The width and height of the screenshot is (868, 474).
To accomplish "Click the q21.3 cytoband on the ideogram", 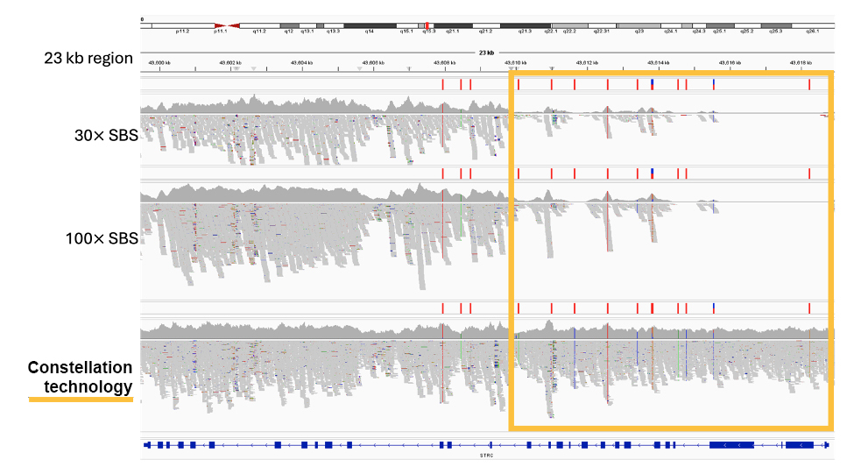I will click(524, 26).
